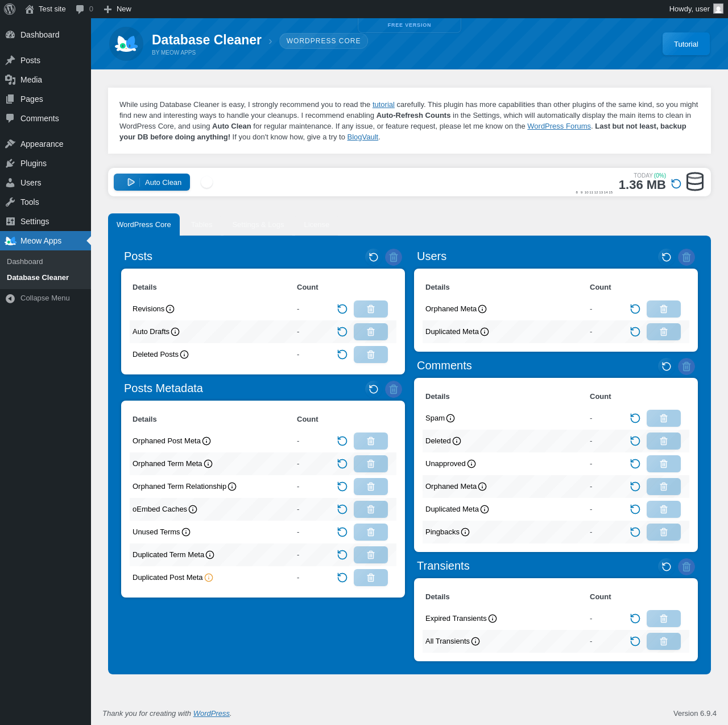This screenshot has height=725, width=728.
Task: Go to Appearance in the sidebar
Action: point(45,144)
